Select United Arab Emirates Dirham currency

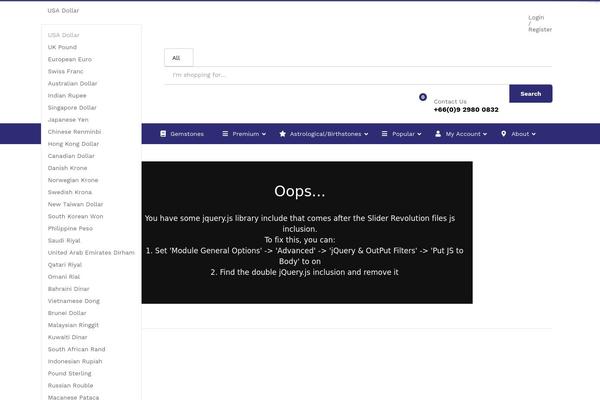click(91, 253)
